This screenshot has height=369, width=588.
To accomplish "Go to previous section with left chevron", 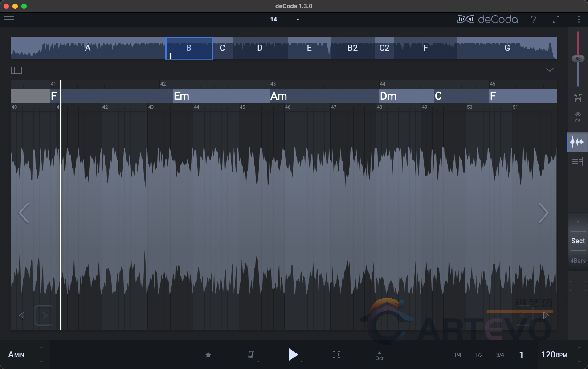I will click(24, 213).
